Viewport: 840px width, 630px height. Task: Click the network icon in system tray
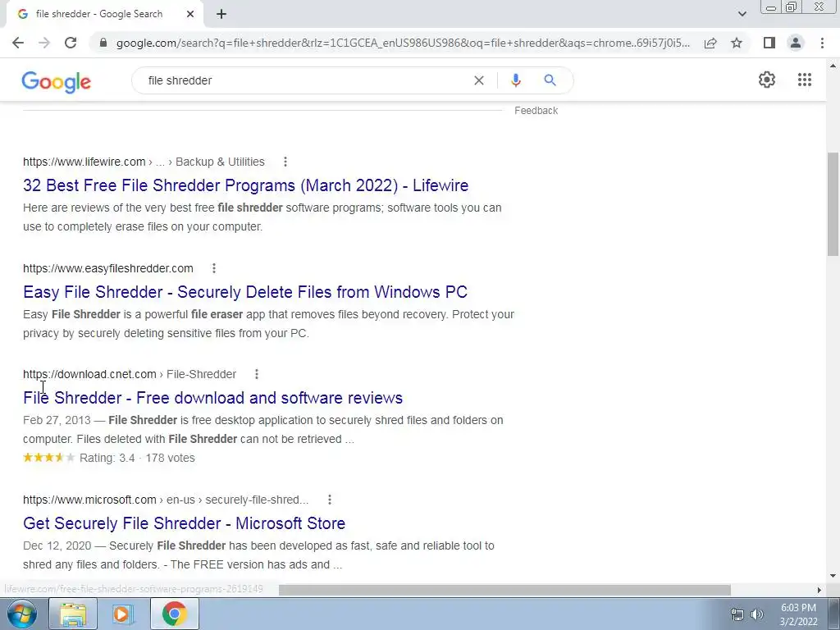737,614
